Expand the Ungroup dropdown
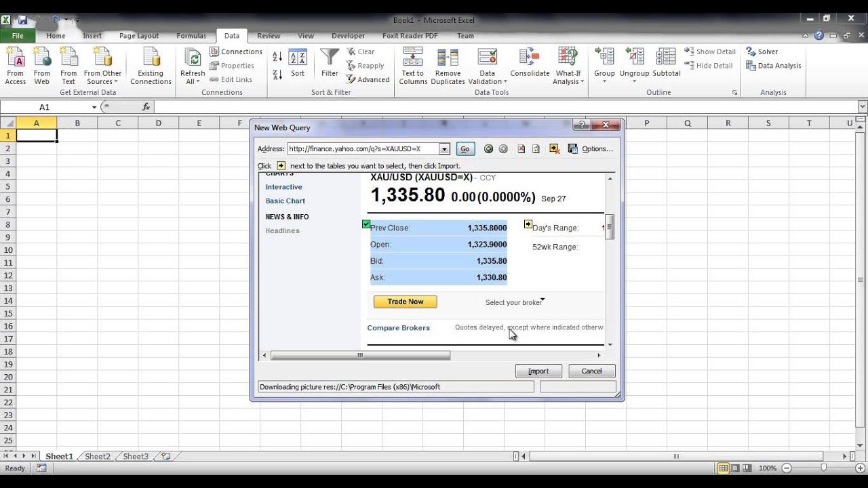This screenshot has width=868, height=488. point(634,82)
